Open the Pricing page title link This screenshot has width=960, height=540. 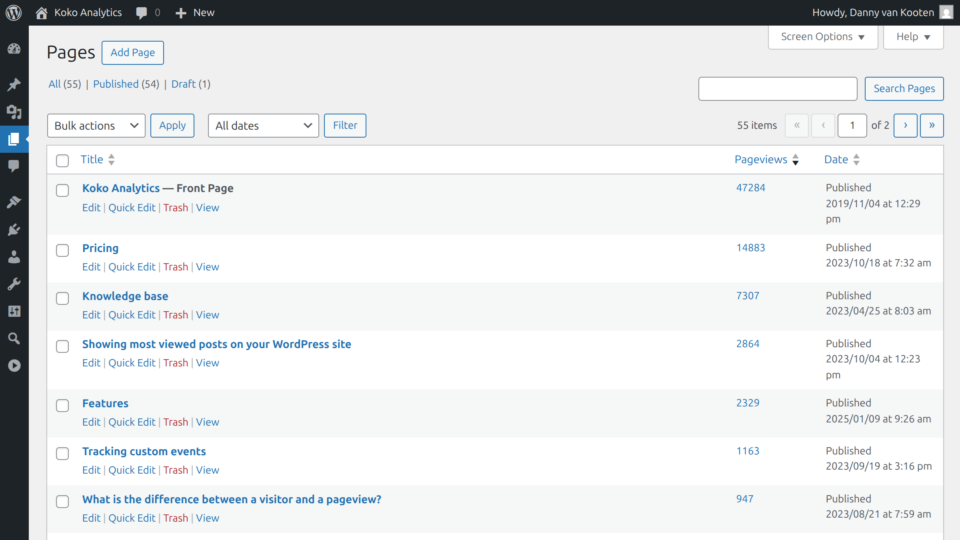tap(100, 248)
